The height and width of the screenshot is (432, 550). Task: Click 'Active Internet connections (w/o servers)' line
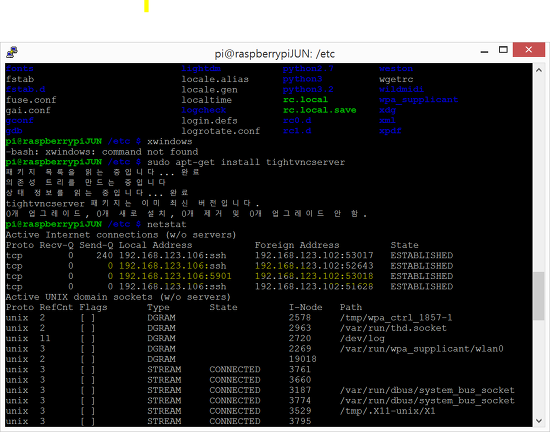coord(121,235)
